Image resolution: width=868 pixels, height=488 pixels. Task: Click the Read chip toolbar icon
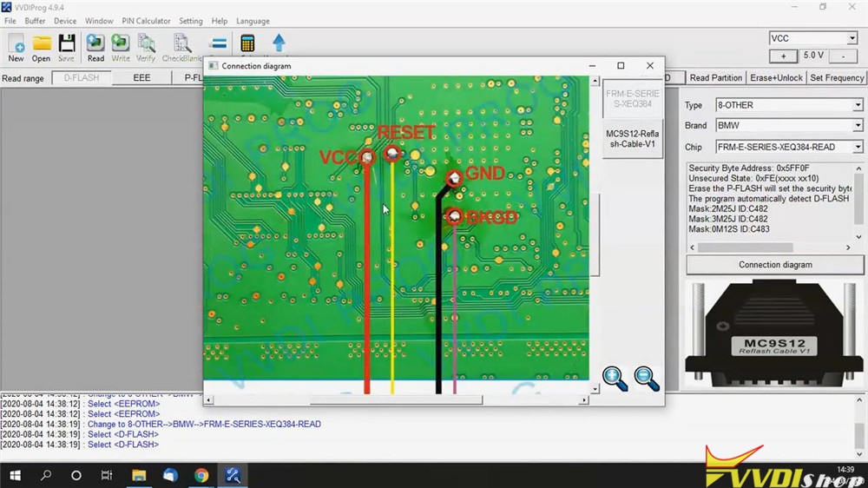pos(95,47)
